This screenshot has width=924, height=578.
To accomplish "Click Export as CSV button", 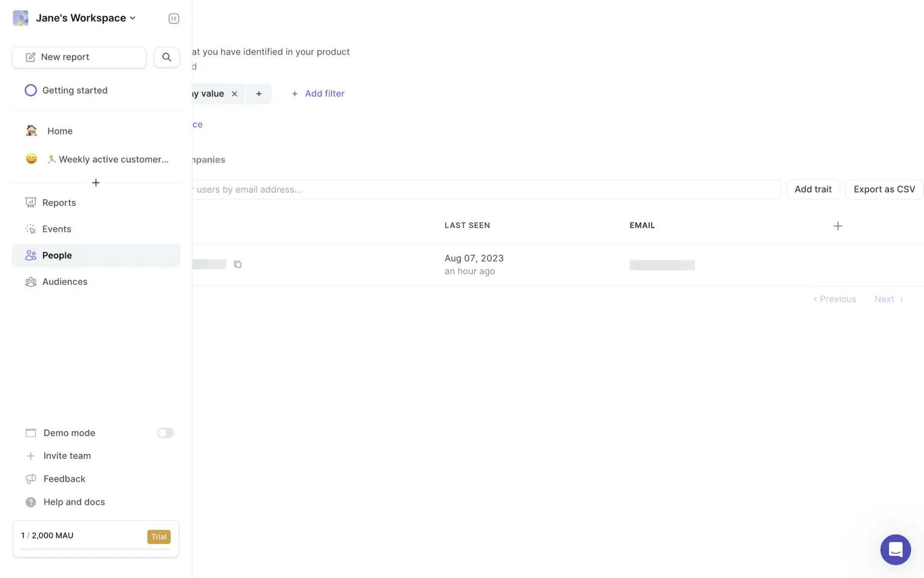I will click(884, 189).
